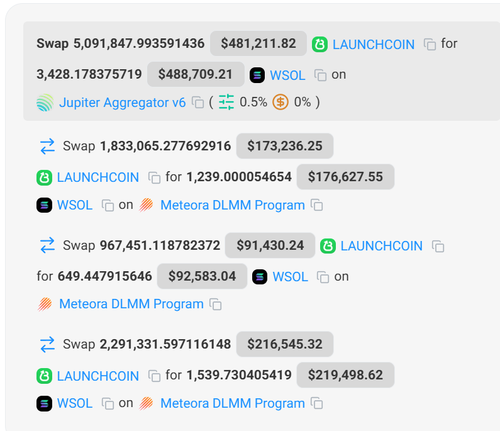Copy Meteora DLMM Program address in the 967,451 swap
The image size is (500, 431).
click(215, 304)
